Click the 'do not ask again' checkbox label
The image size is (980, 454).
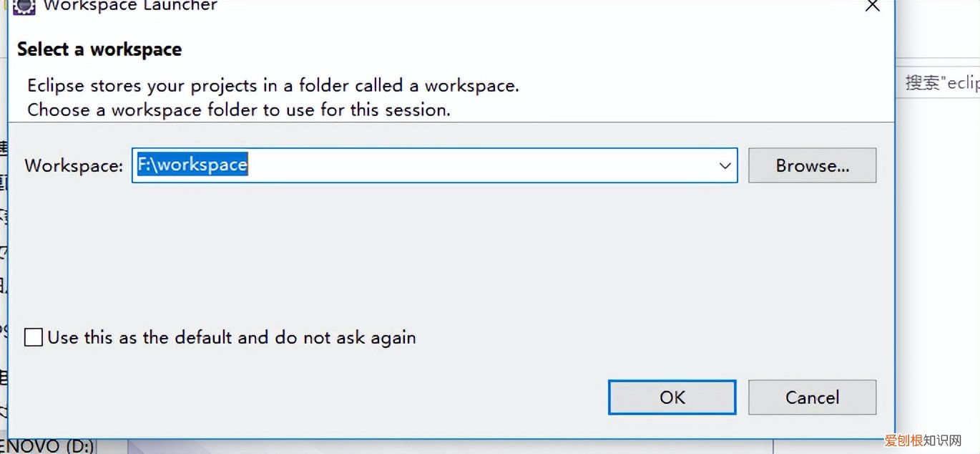(x=232, y=337)
